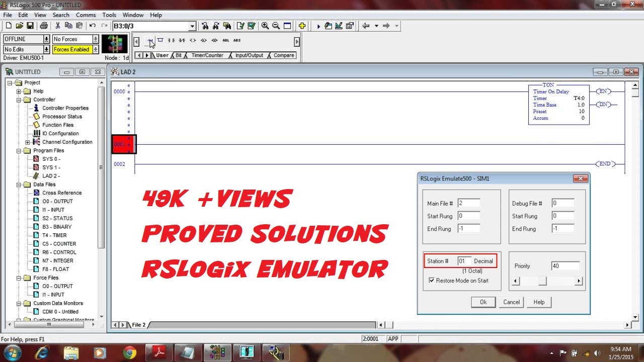This screenshot has width=644, height=362.
Task: Select rung 0002 number in ladder
Action: 119,164
